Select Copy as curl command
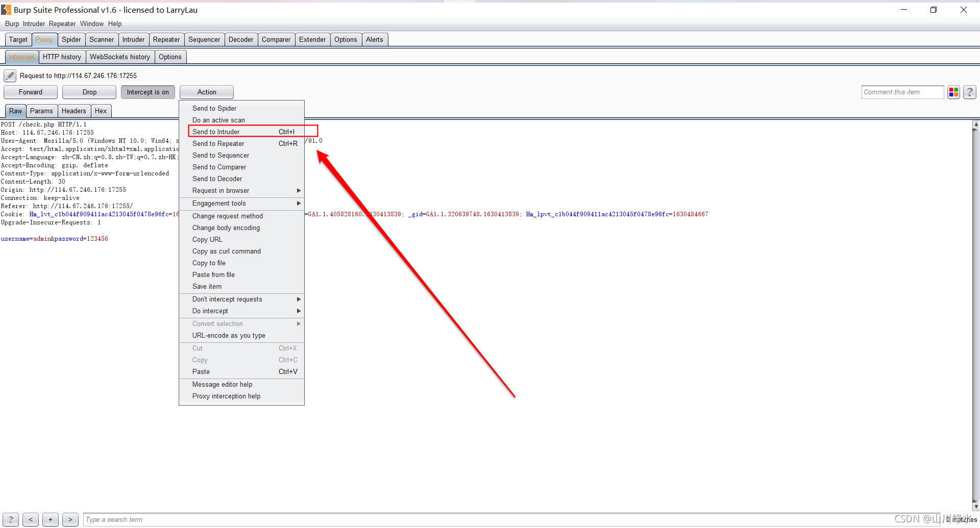Image resolution: width=980 pixels, height=528 pixels. tap(242, 252)
